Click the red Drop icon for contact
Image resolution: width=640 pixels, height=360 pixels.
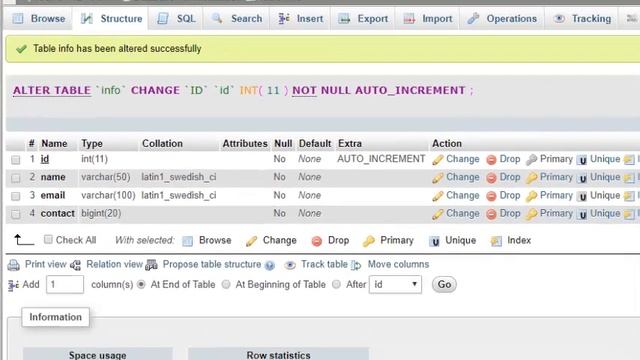click(491, 214)
